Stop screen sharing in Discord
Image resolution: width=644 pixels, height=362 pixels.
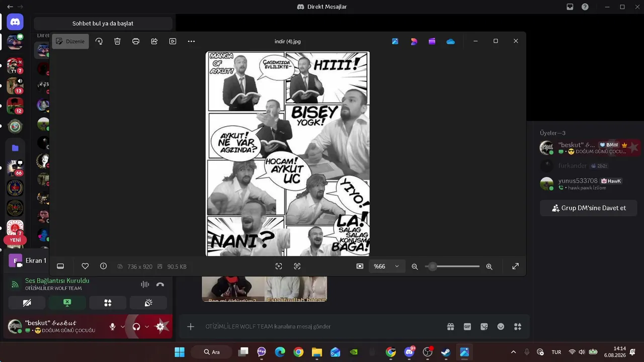click(67, 303)
